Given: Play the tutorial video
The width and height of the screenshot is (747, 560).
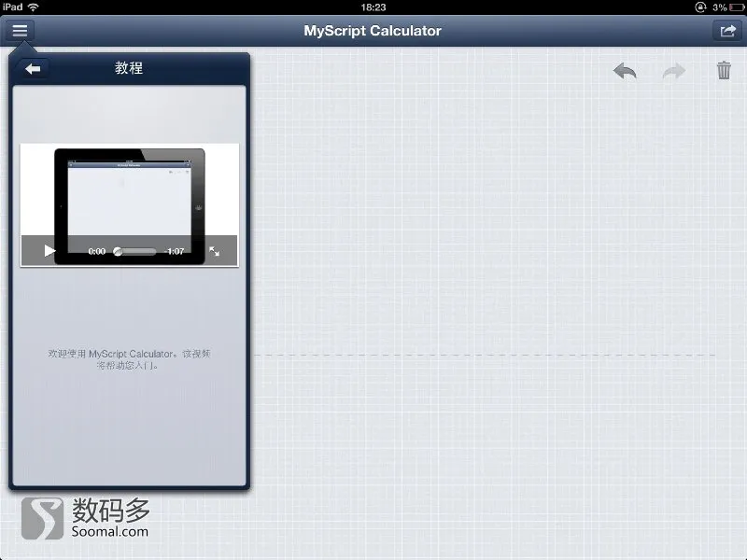Looking at the screenshot, I should coord(49,251).
